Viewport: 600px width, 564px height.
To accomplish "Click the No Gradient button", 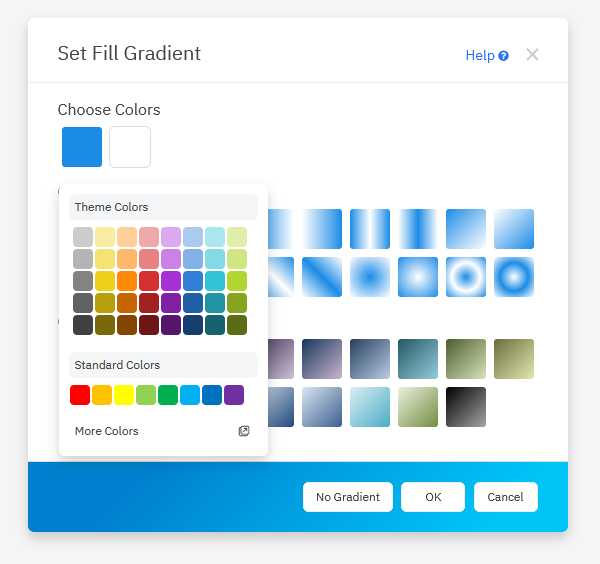I will click(x=348, y=497).
